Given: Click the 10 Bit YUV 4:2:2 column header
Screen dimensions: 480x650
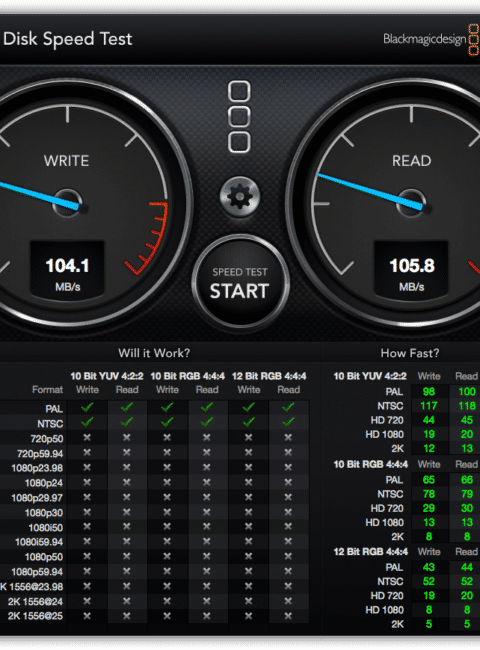Looking at the screenshot, I should (107, 376).
